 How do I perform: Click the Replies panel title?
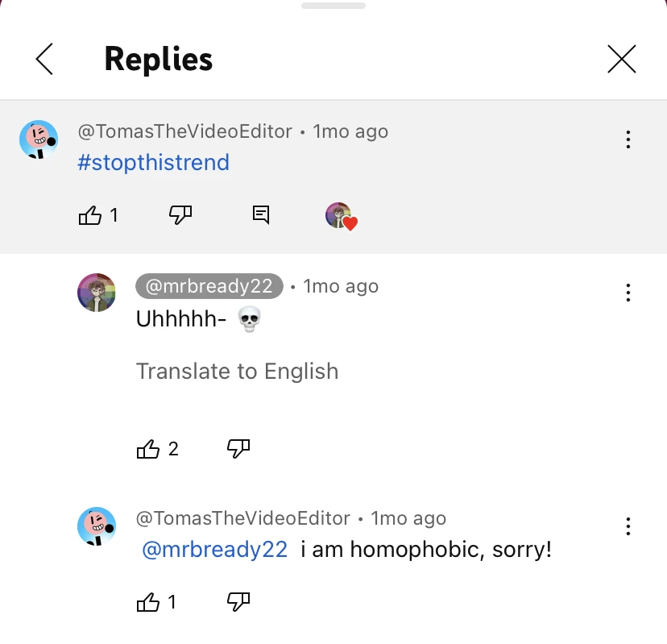click(x=158, y=59)
